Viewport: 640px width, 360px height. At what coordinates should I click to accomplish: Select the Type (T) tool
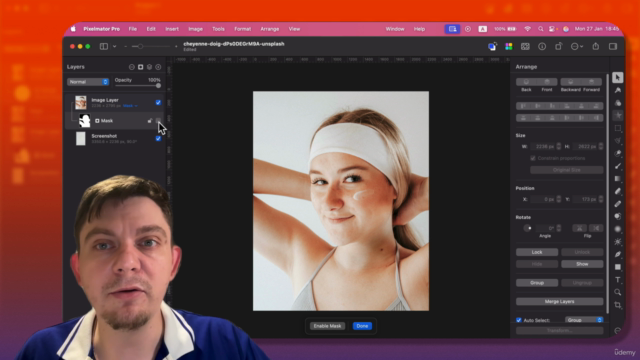pos(618,280)
